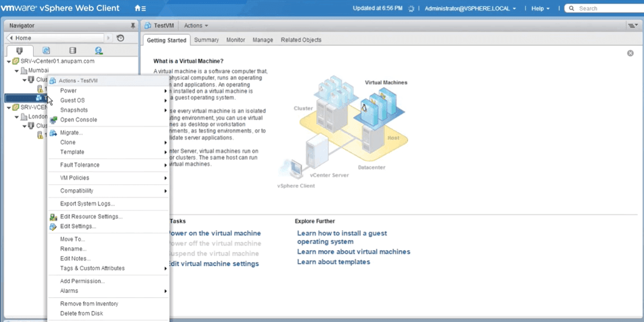Open the Fault Tolerance submenu
This screenshot has height=322, width=644.
tap(108, 165)
